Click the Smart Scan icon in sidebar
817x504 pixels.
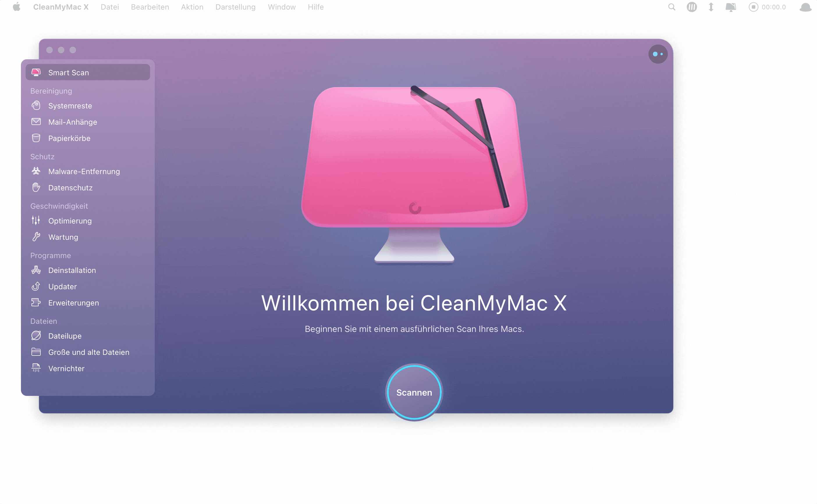tap(36, 72)
